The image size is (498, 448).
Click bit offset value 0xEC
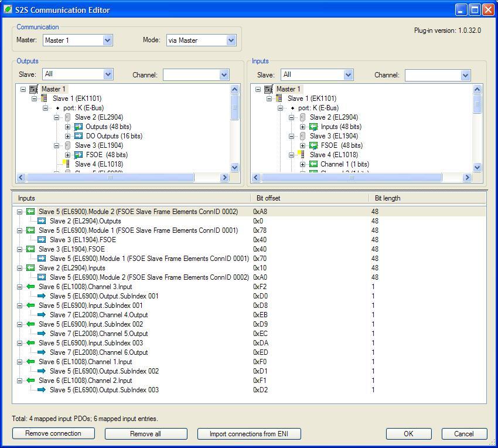(x=260, y=334)
